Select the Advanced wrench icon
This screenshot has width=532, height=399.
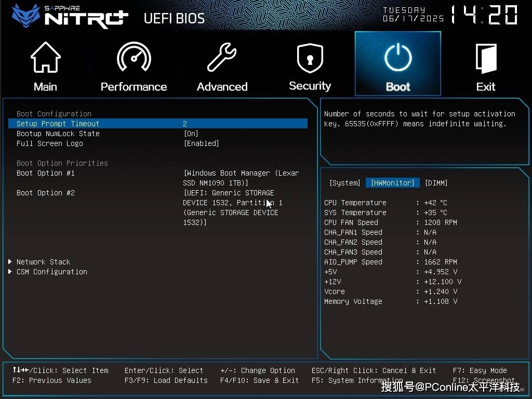(x=222, y=58)
